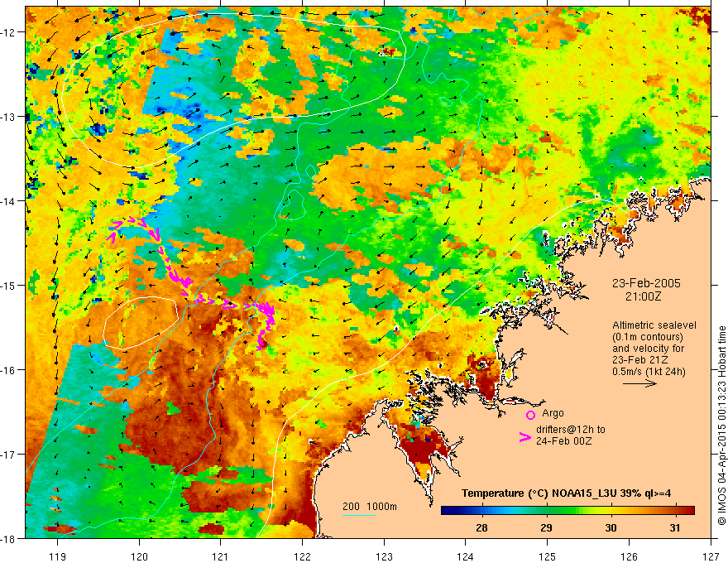Click the '126' longitude axis label
The width and height of the screenshot is (728, 563).
[629, 556]
